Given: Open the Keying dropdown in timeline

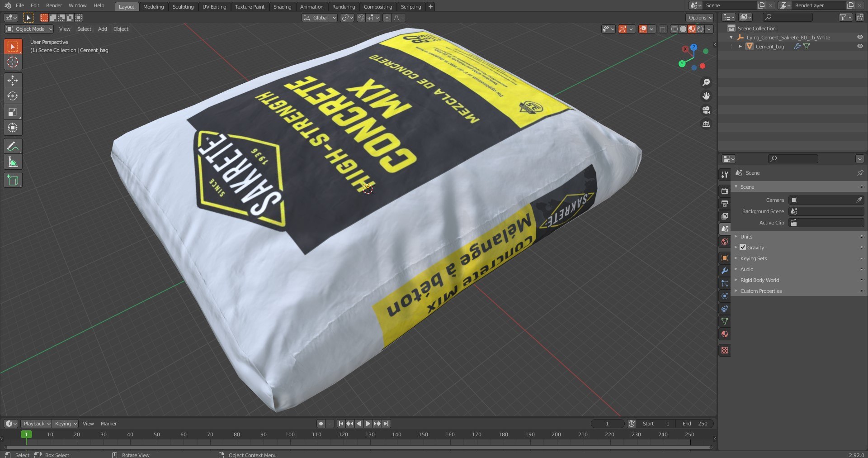Looking at the screenshot, I should (66, 424).
